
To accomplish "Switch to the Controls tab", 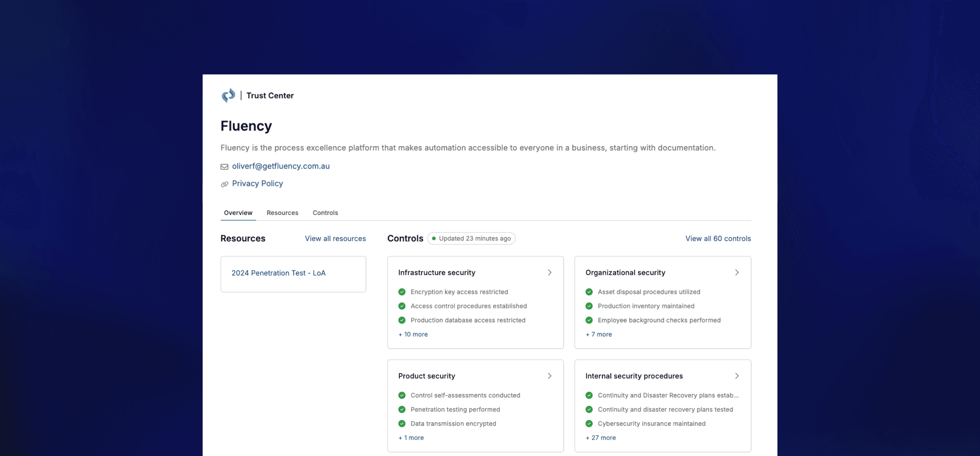I will [325, 212].
